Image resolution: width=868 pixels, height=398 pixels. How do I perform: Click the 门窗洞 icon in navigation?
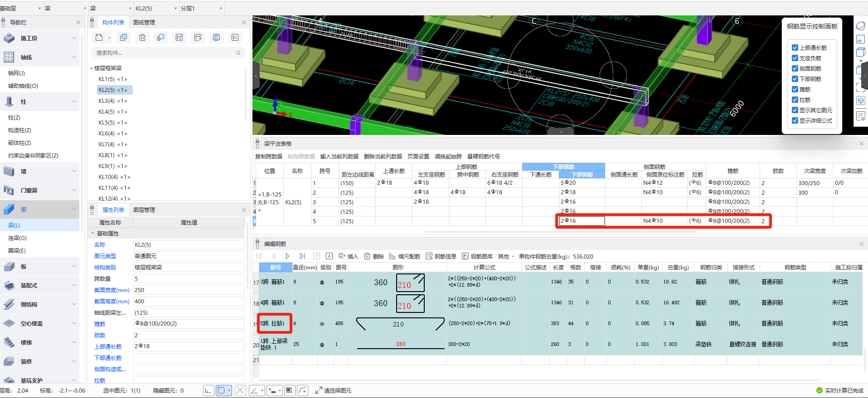coord(9,190)
